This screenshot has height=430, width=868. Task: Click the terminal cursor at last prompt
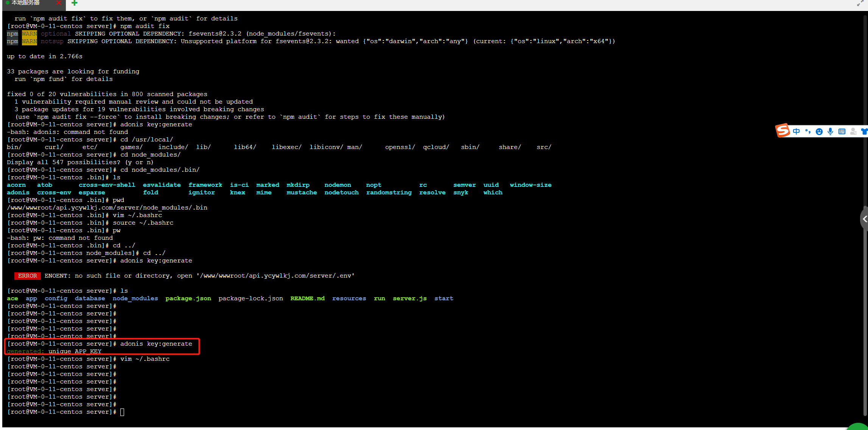pyautogui.click(x=122, y=412)
